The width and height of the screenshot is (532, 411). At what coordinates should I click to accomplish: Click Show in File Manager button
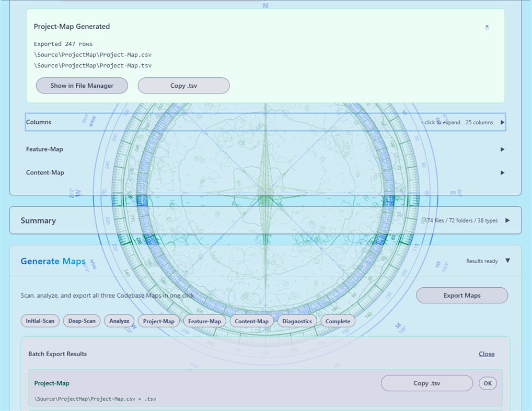pyautogui.click(x=82, y=86)
